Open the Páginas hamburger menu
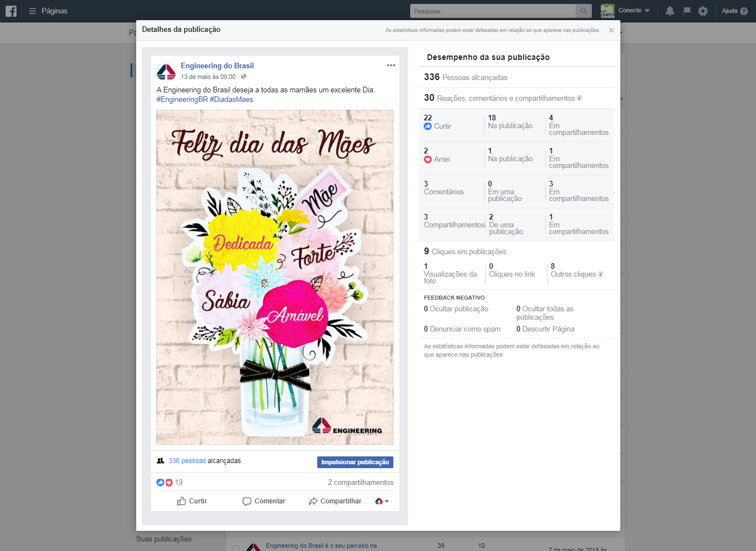This screenshot has width=756, height=551. click(x=33, y=11)
